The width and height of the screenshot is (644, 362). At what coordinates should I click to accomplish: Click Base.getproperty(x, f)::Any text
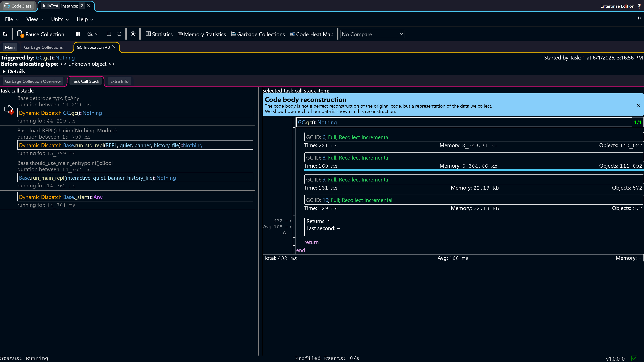[48, 98]
